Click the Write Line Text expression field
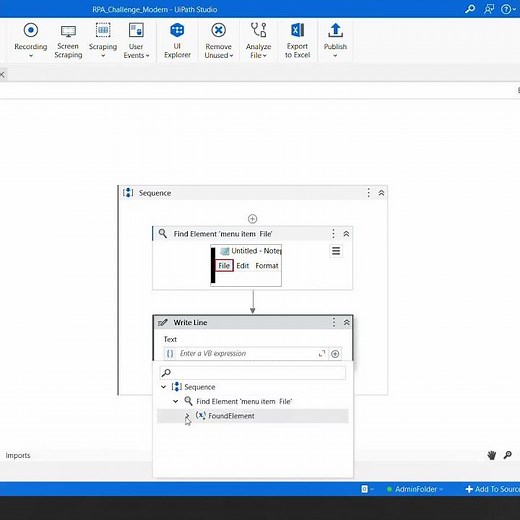 246,353
